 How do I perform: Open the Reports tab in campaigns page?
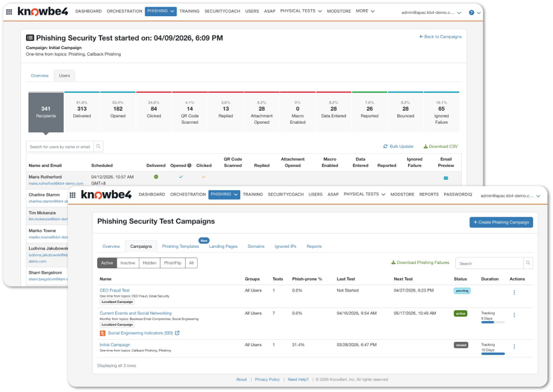tap(314, 246)
